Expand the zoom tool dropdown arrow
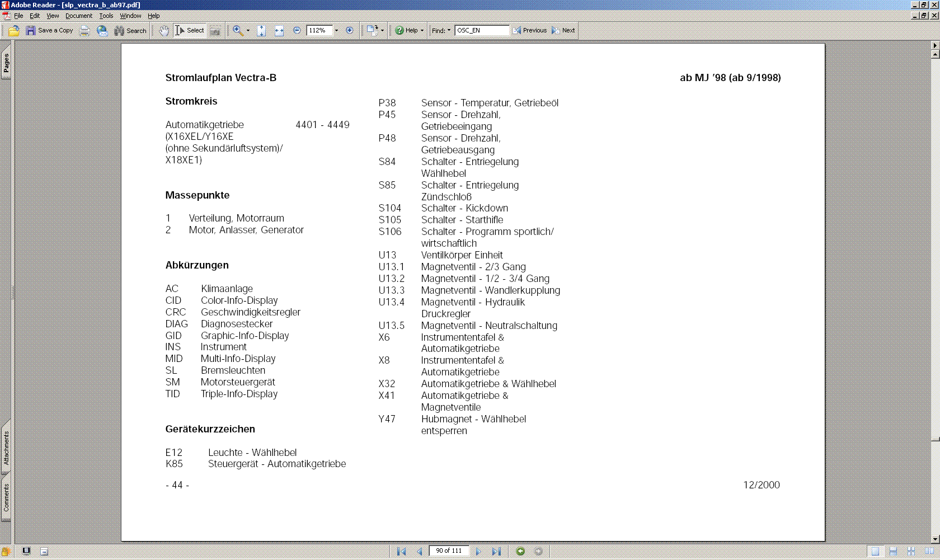 pyautogui.click(x=248, y=31)
